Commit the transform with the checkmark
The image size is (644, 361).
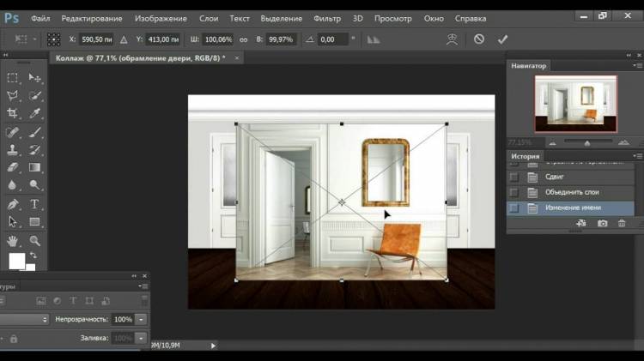tap(502, 39)
